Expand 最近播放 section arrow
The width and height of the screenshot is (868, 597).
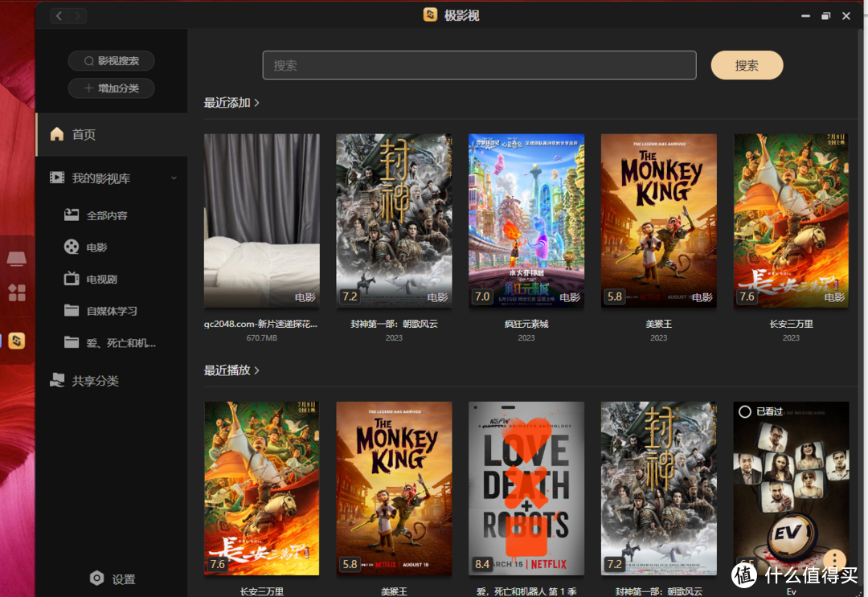(x=256, y=370)
